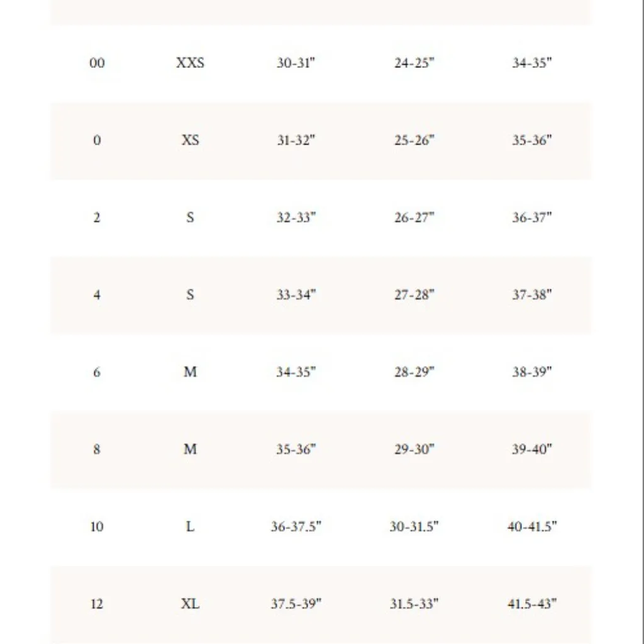
Task: Select the 30-31.5" measurement
Action: 414,527
